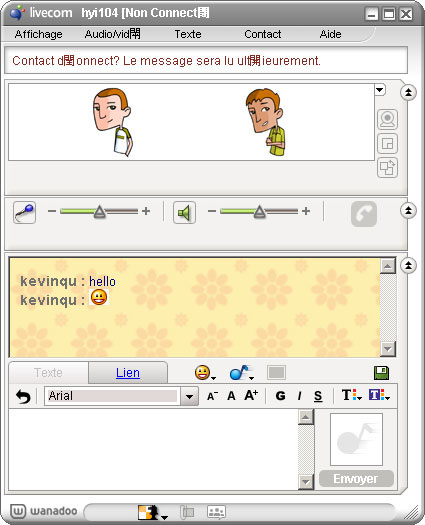Screen dimensions: 425x525
Task: Mute the speaker with the loudspeaker icon
Action: coord(184,213)
